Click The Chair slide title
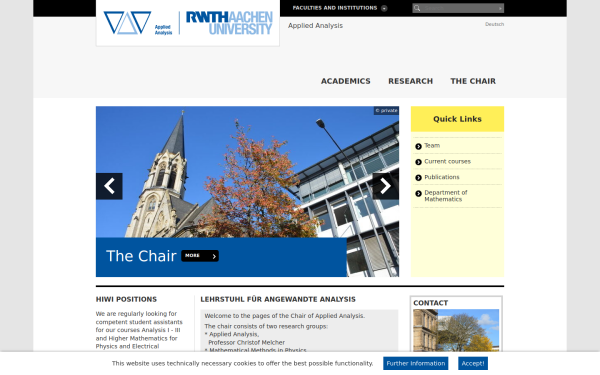The width and height of the screenshot is (600, 375). pos(141,256)
